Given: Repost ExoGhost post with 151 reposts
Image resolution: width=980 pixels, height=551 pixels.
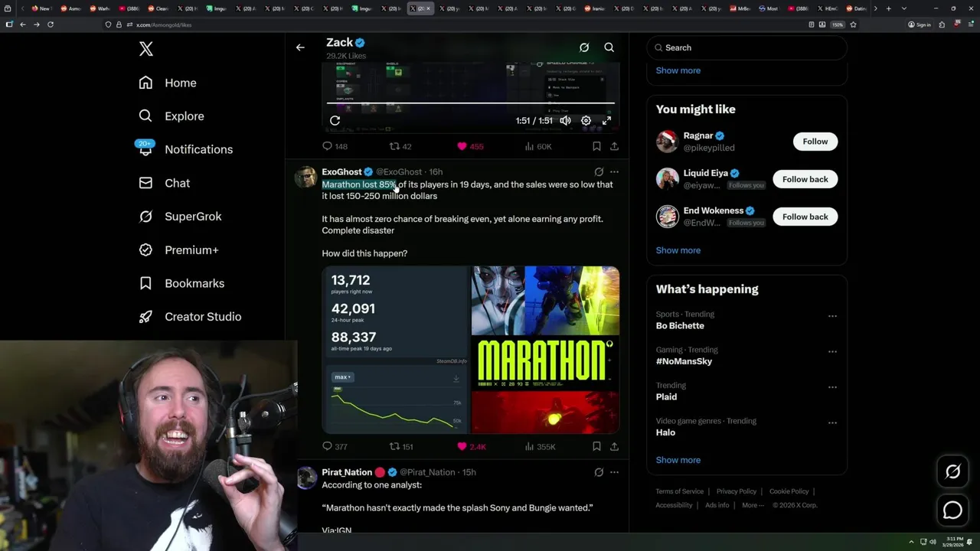Looking at the screenshot, I should coord(401,446).
